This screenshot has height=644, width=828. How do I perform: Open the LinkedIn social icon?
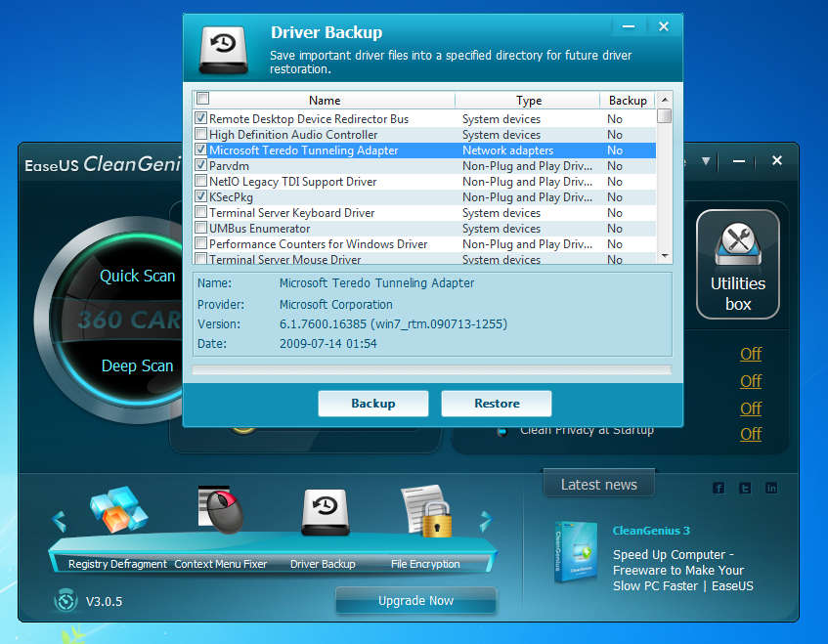pyautogui.click(x=771, y=488)
